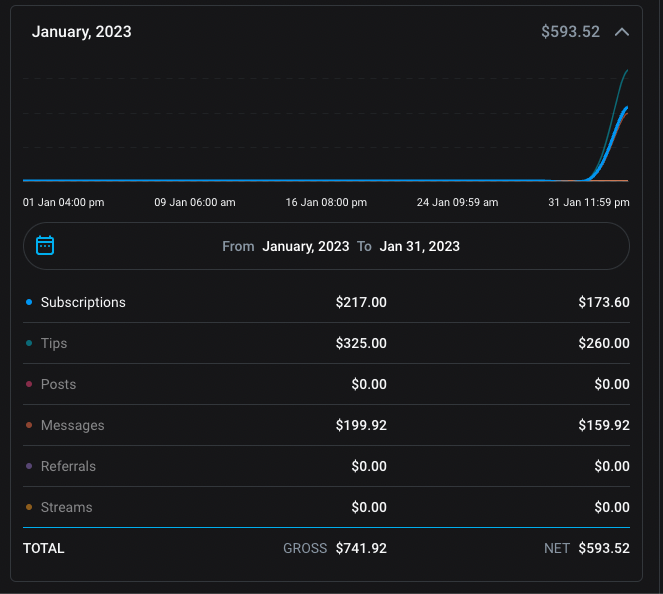This screenshot has height=594, width=663.
Task: Click Tips gross amount $325.00
Action: coord(361,343)
